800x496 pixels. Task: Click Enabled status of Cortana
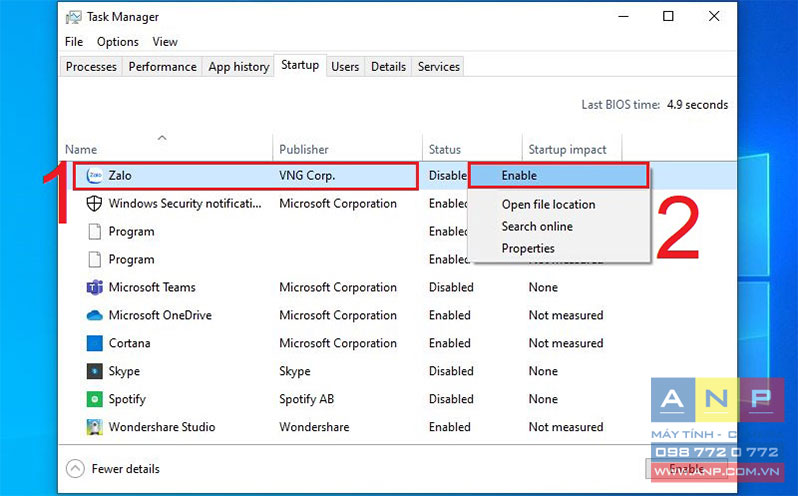pyautogui.click(x=449, y=343)
